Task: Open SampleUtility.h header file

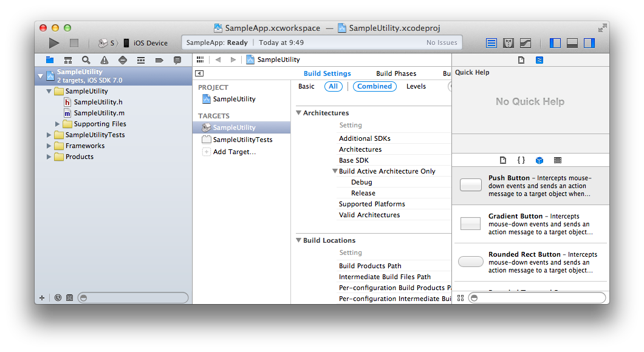Action: [93, 102]
